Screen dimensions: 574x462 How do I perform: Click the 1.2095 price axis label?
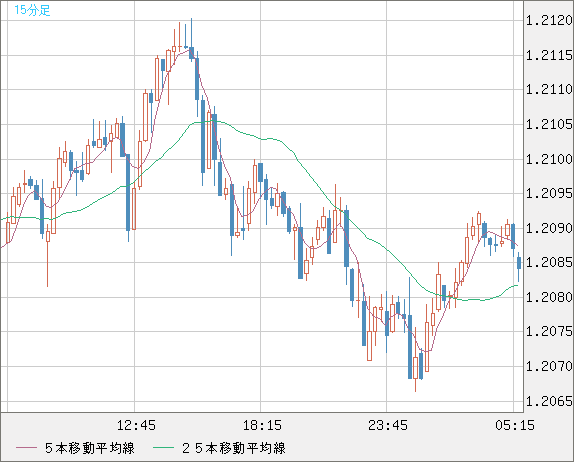[549, 193]
